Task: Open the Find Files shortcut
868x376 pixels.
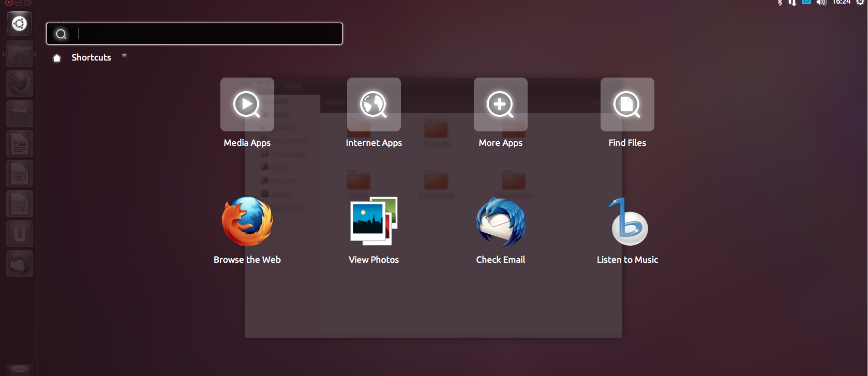Action: (627, 104)
